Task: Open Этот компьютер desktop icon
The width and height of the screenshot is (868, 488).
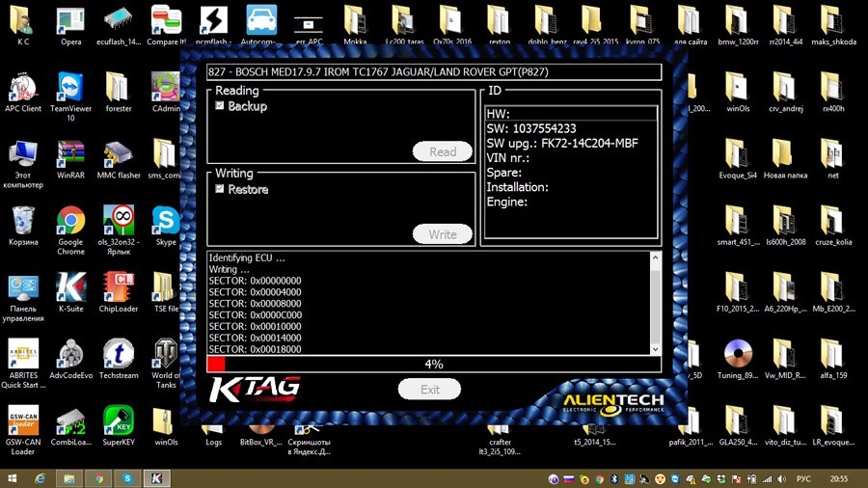Action: pyautogui.click(x=23, y=163)
